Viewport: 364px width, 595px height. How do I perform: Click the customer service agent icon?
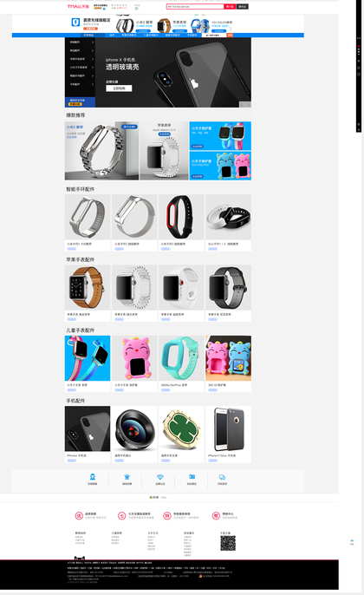pos(92,477)
